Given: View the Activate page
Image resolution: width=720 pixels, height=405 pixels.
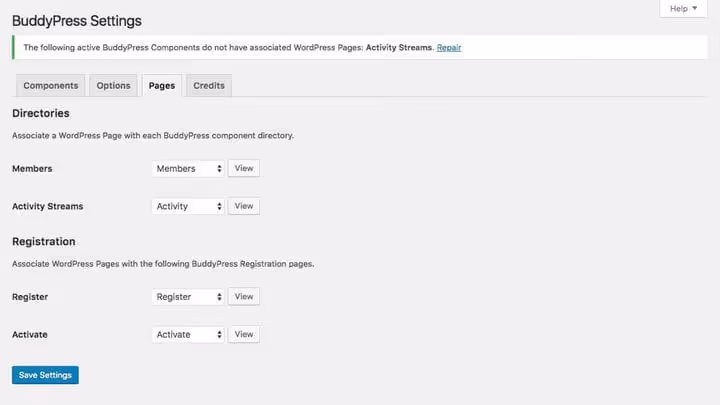Looking at the screenshot, I should [244, 334].
